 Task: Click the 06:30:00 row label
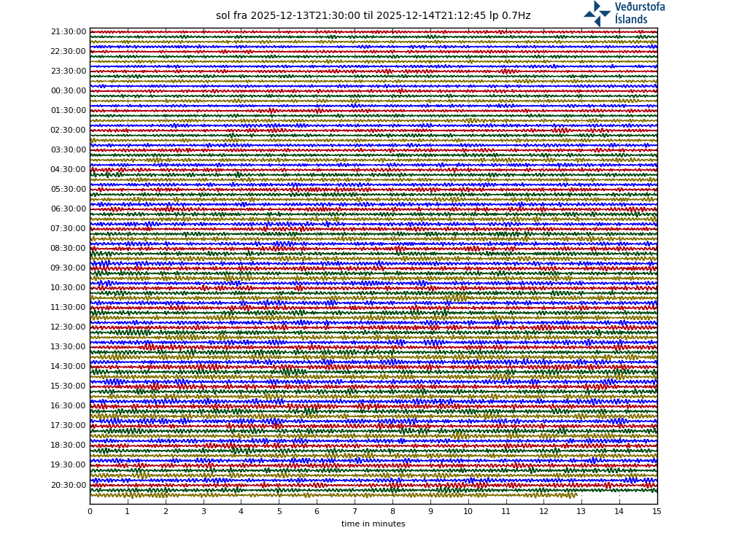click(x=69, y=209)
